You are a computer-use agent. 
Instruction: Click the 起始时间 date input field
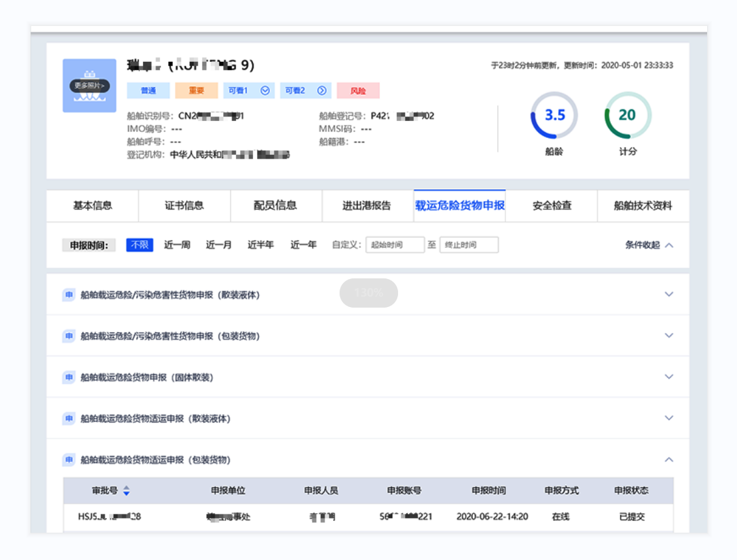coord(394,245)
